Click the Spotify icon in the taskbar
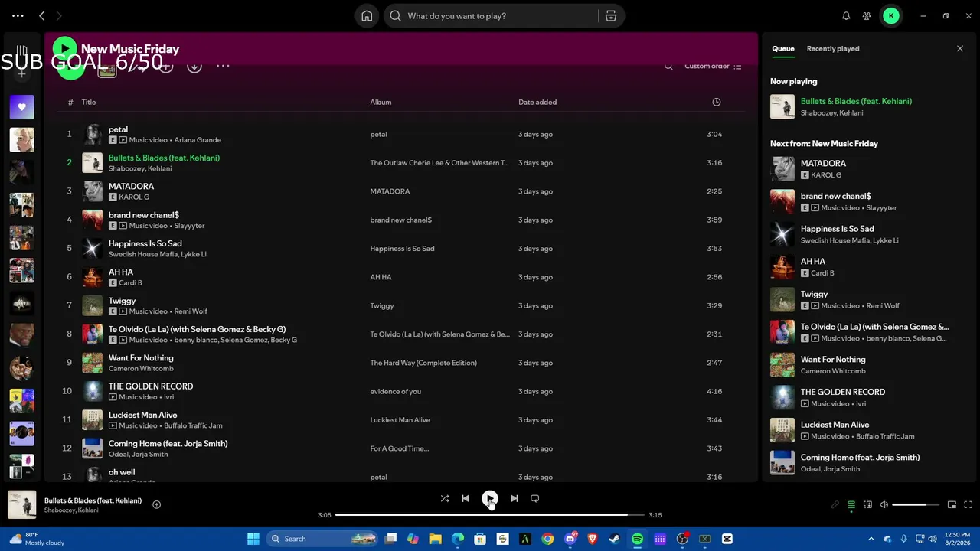 [637, 539]
